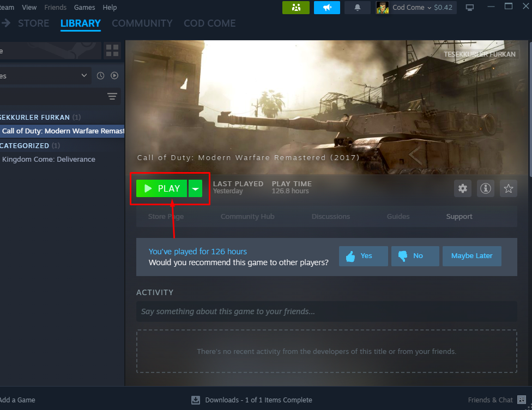Image resolution: width=532 pixels, height=410 pixels.
Task: Open the announcements megaphone button
Action: click(x=327, y=8)
